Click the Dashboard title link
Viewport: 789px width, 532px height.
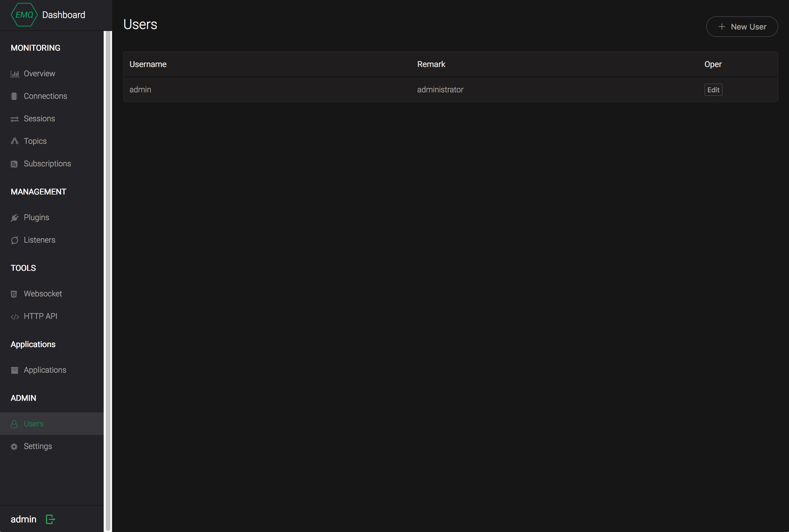63,15
